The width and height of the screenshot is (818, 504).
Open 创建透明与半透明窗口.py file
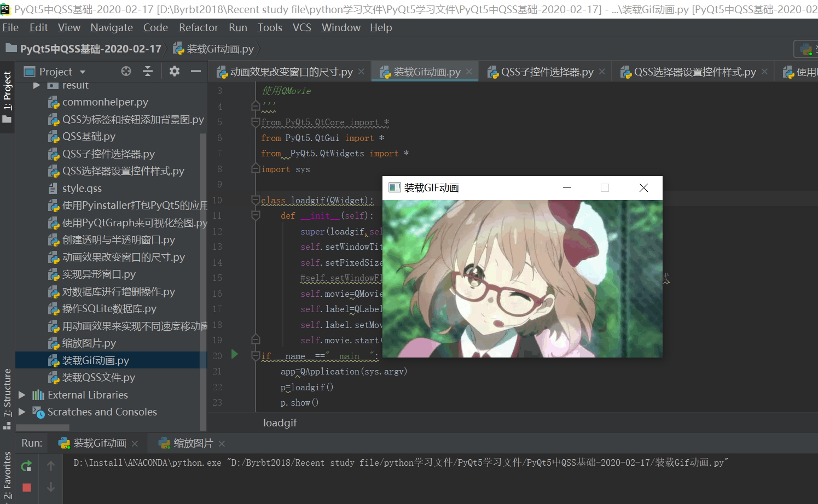pos(118,239)
